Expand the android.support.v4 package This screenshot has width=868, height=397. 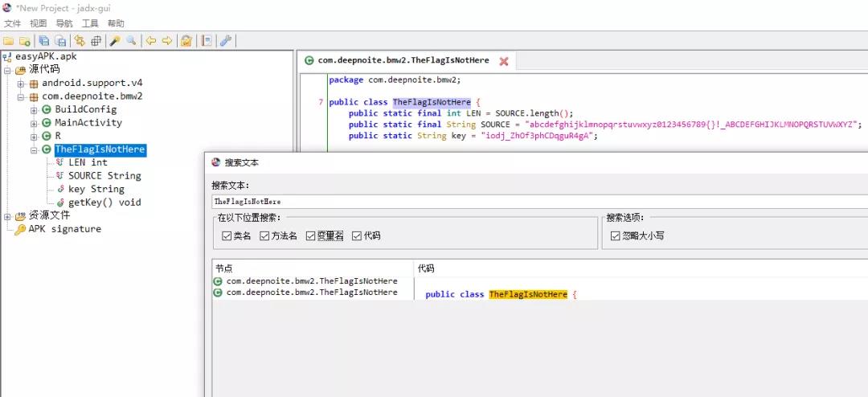point(20,83)
